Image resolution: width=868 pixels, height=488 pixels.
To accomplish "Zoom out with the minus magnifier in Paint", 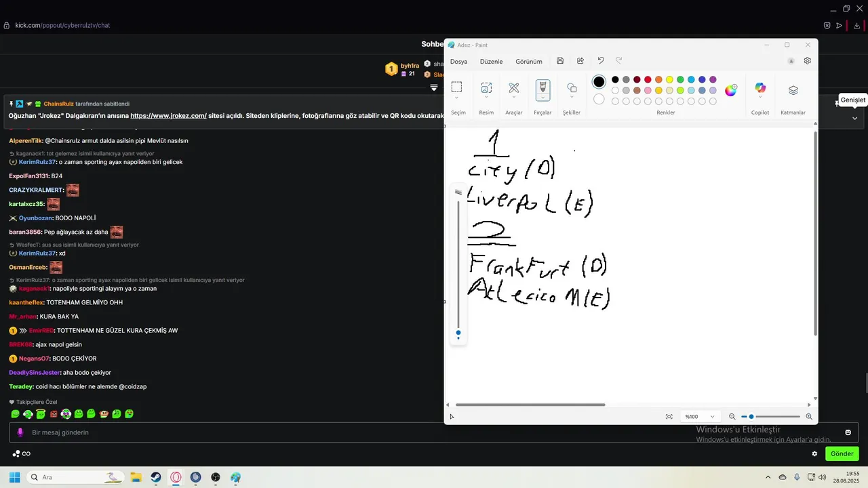I will click(x=732, y=417).
